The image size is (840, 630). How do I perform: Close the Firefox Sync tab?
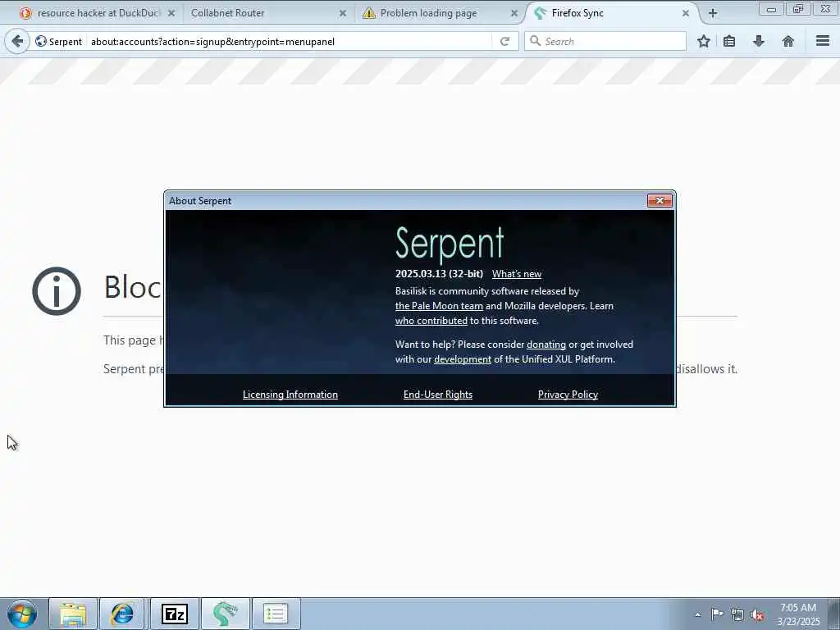click(x=686, y=13)
